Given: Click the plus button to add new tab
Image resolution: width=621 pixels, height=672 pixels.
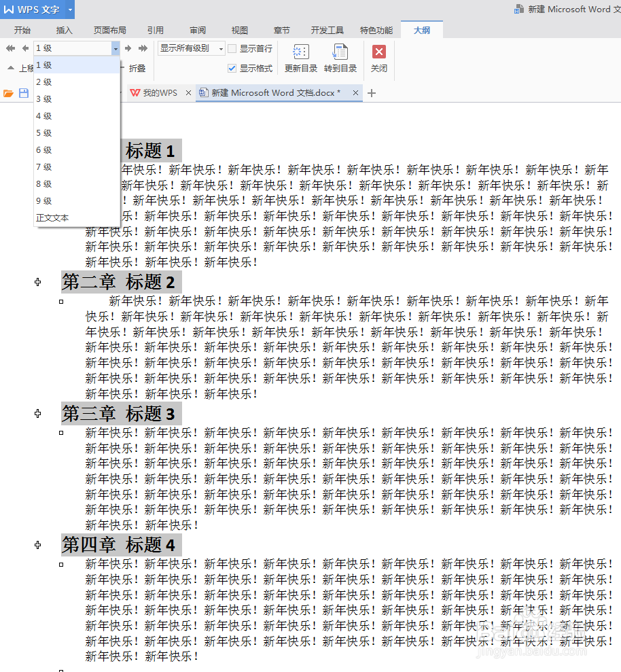Looking at the screenshot, I should pos(372,93).
